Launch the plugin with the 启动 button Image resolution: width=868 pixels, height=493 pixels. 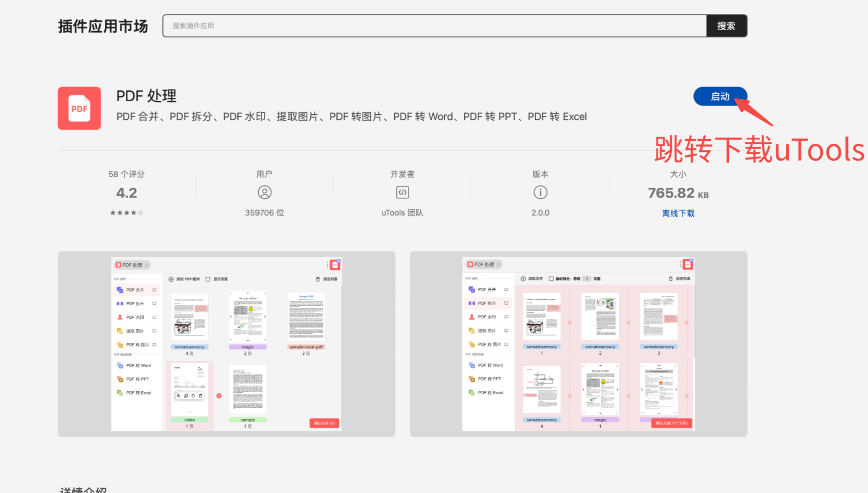(x=720, y=96)
